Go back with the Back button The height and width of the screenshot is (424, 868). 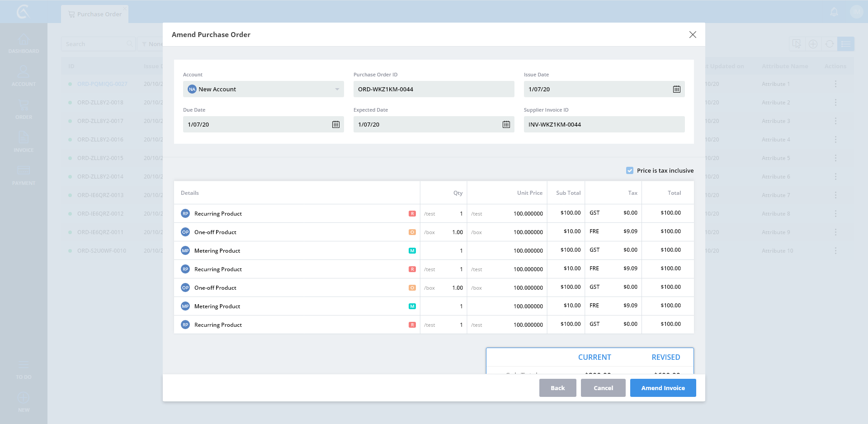click(x=557, y=388)
